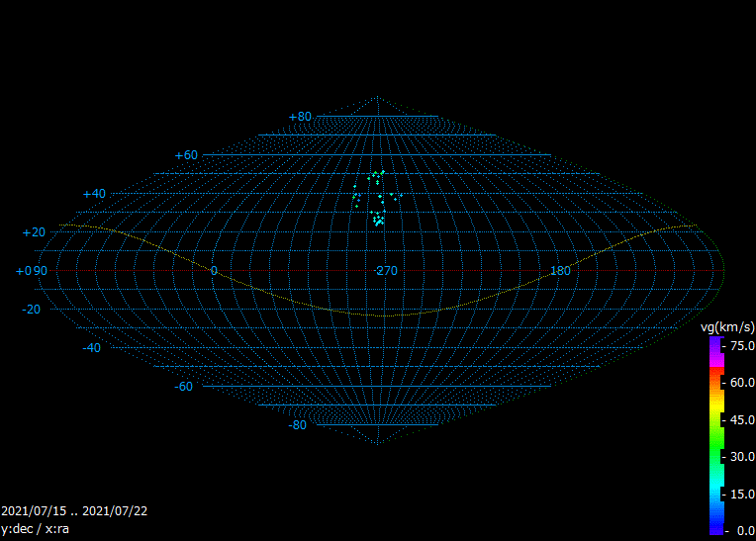Click the 60.0 colorbar tick label
Viewport: 756px width, 541px height.
742,383
